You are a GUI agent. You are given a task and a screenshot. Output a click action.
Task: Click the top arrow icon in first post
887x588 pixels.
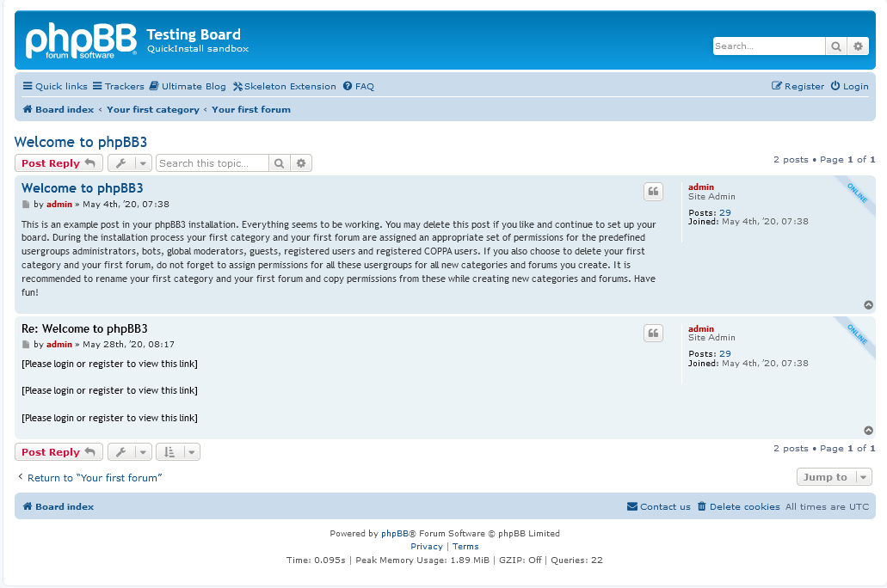click(868, 305)
